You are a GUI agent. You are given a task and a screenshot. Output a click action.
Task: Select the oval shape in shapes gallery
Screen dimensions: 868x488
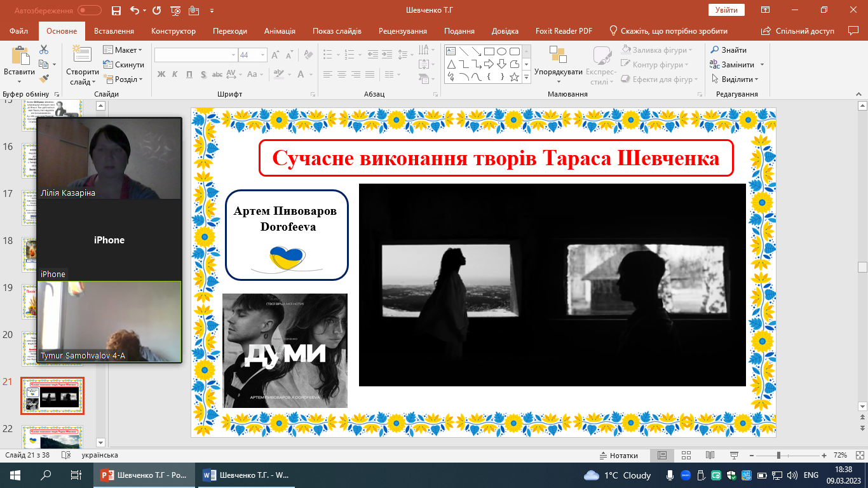501,51
